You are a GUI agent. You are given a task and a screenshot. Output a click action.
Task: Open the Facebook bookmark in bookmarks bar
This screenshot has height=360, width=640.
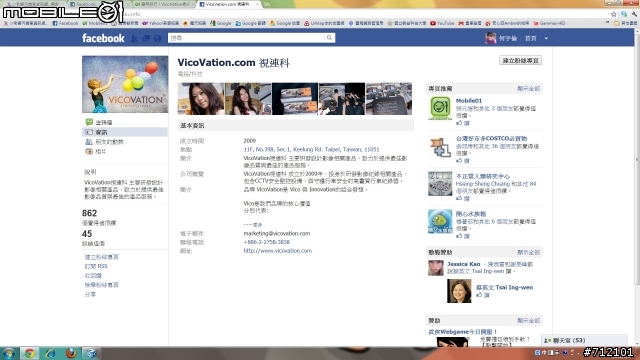[65, 23]
